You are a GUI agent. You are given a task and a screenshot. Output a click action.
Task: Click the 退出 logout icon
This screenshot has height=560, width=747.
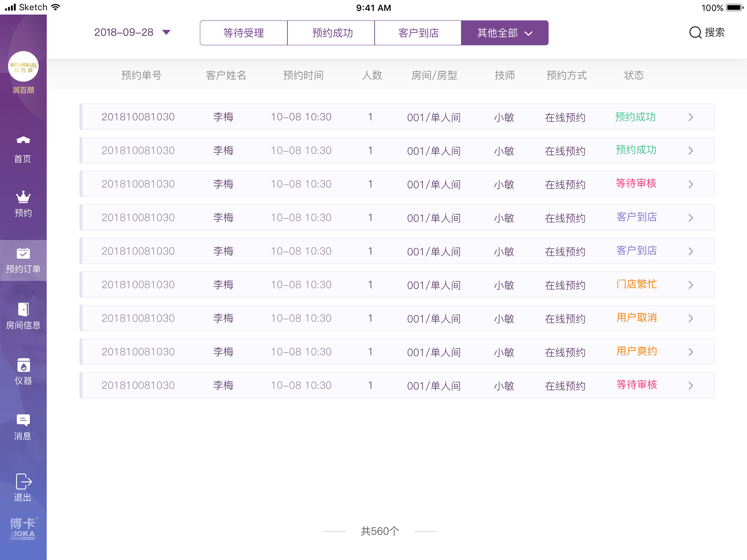click(23, 481)
